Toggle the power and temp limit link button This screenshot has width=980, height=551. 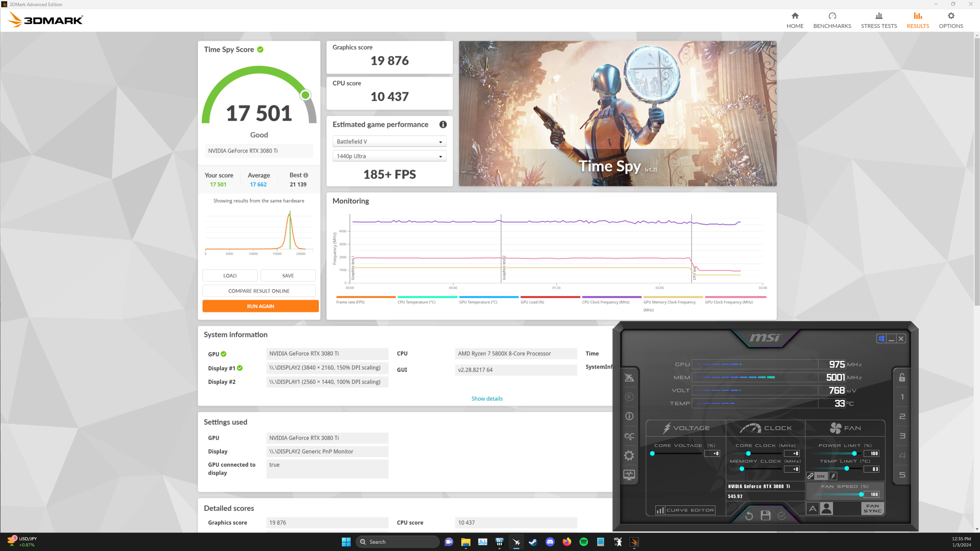810,476
